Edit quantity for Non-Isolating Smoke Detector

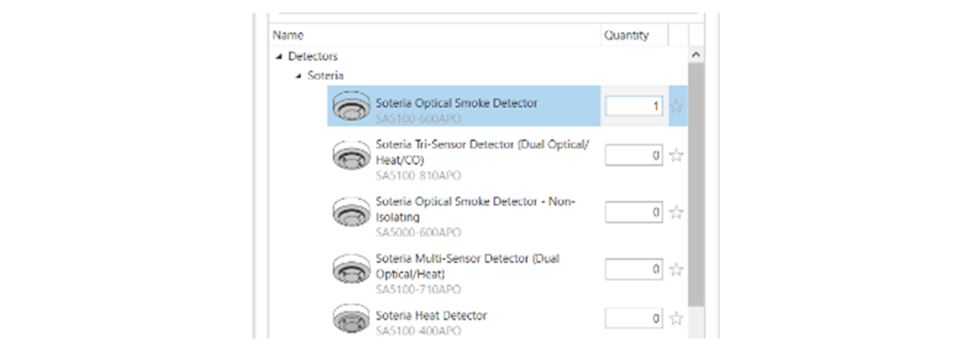634,212
